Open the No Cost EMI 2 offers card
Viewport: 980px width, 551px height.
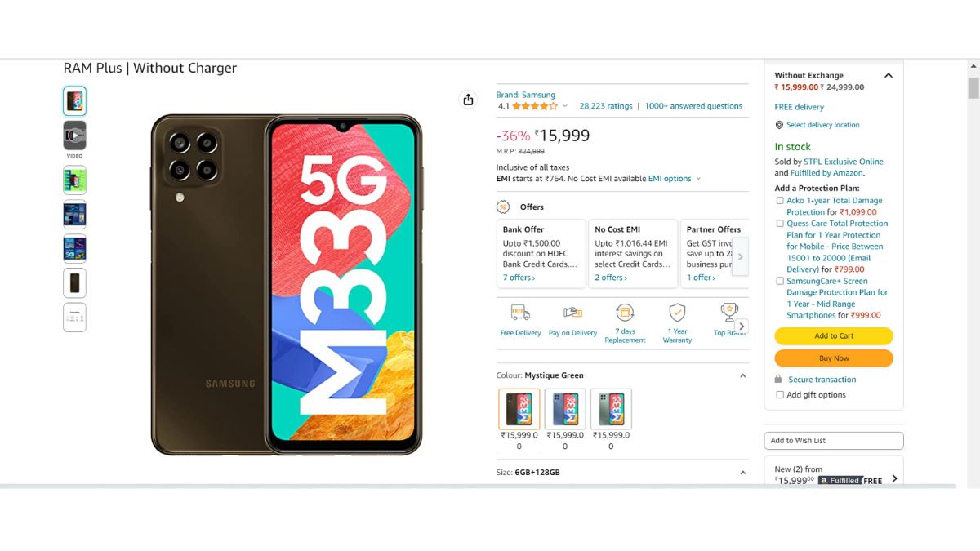coord(633,254)
